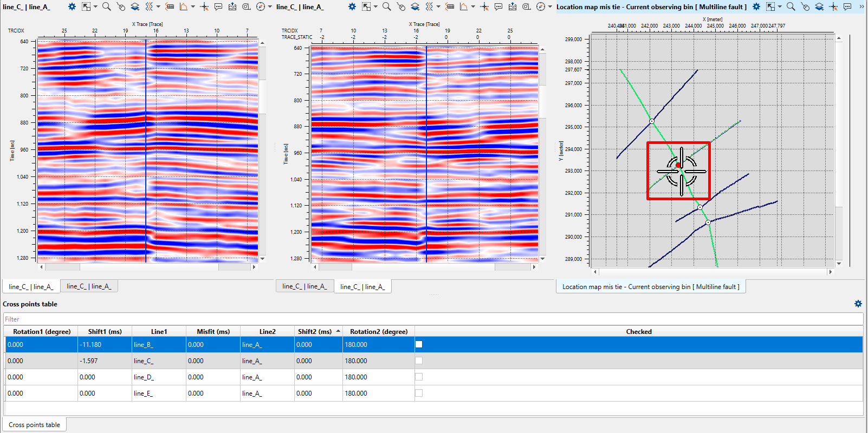This screenshot has width=868, height=433.
Task: Click the export image icon in the middle seismic panel
Action: [513, 6]
